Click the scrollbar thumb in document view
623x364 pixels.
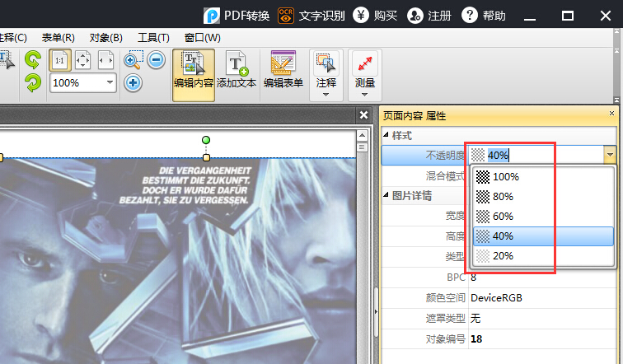[362, 147]
